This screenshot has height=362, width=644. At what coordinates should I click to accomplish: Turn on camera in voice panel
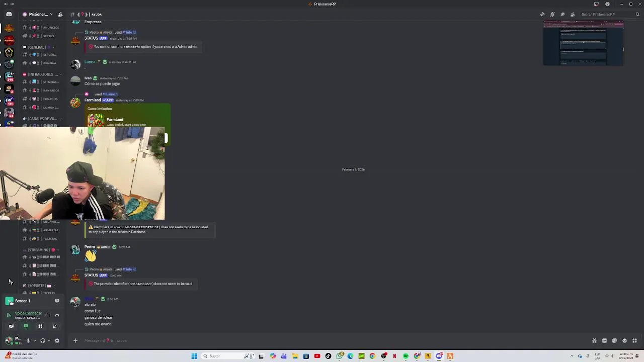[x=11, y=326]
